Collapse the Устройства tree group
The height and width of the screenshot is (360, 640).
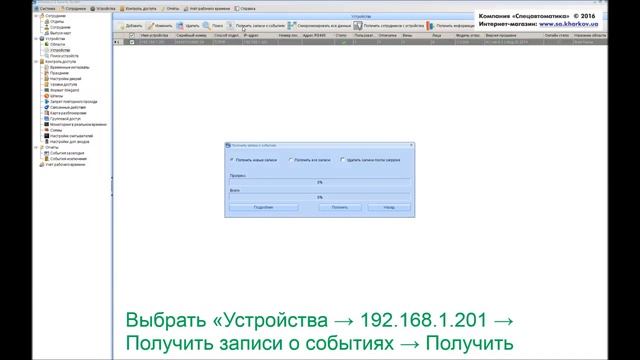[36, 39]
